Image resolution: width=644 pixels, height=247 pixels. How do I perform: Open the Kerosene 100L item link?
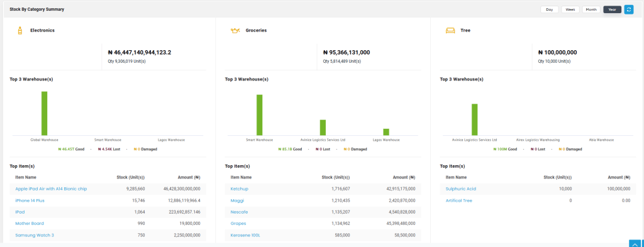(x=245, y=235)
